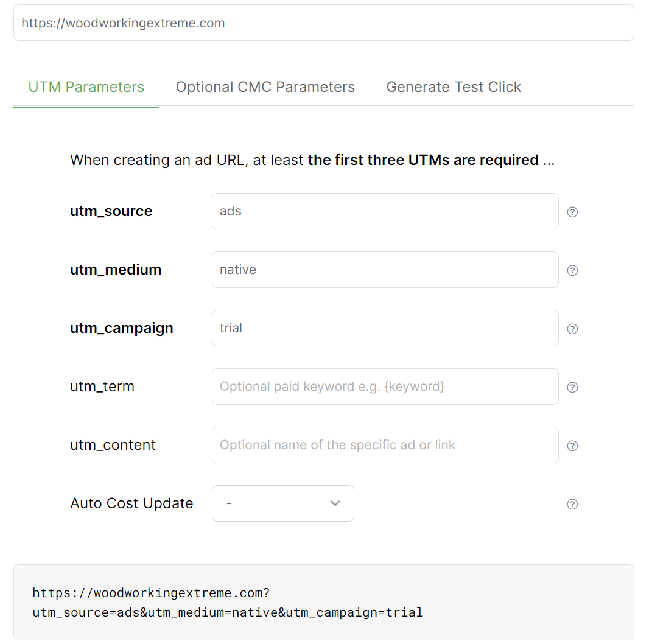652x644 pixels.
Task: Click the empty utm_term keyword input
Action: click(385, 387)
